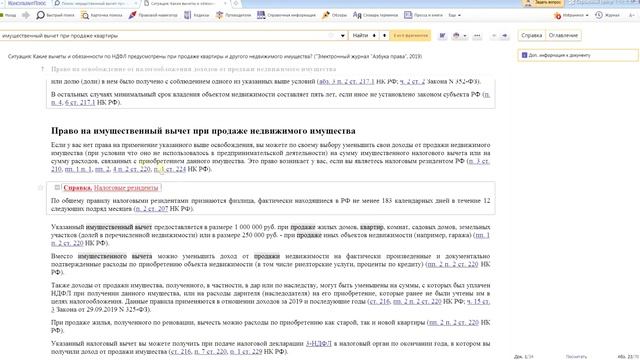The width and height of the screenshot is (640, 360).
Task: Open Кодексы codes section
Action: point(196,15)
